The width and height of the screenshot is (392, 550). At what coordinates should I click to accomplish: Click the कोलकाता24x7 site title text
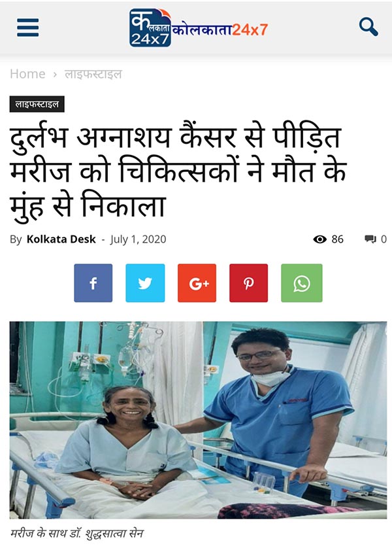point(220,30)
